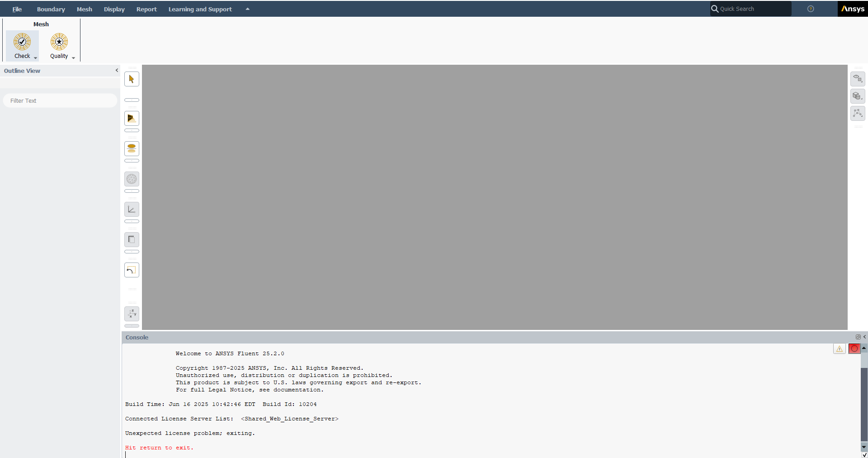
Task: Click the mesh display toolbar icon
Action: click(x=132, y=119)
